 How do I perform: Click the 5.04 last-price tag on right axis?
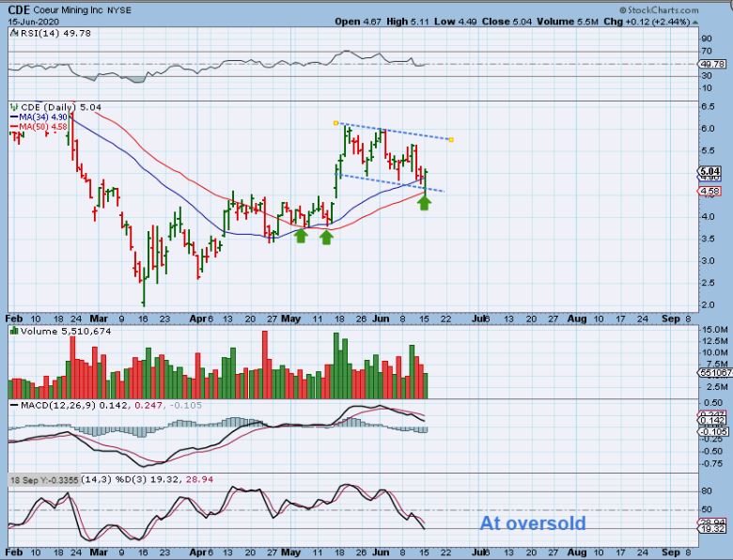(x=710, y=171)
